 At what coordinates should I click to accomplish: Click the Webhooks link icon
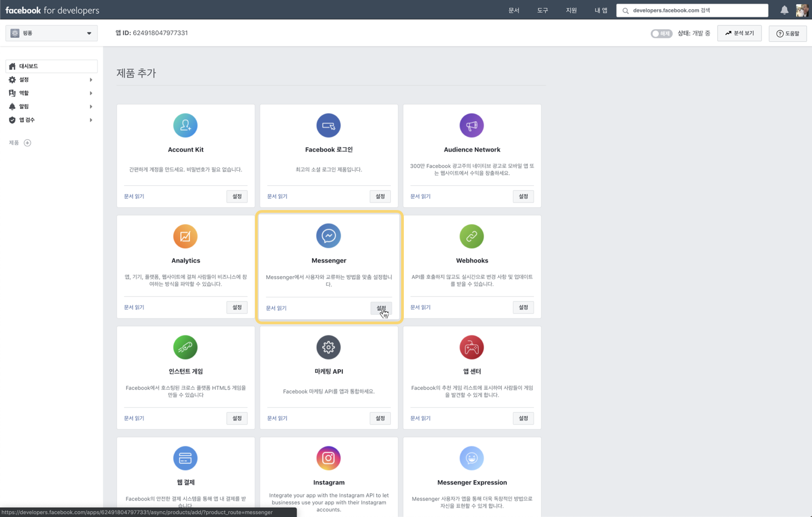tap(472, 237)
